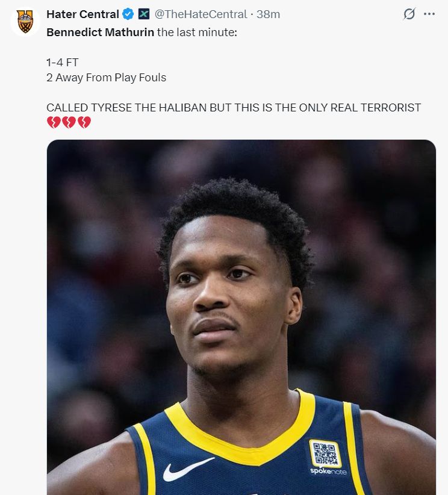The width and height of the screenshot is (448, 495).
Task: Open the @TheHateCentral handle link
Action: click(201, 14)
